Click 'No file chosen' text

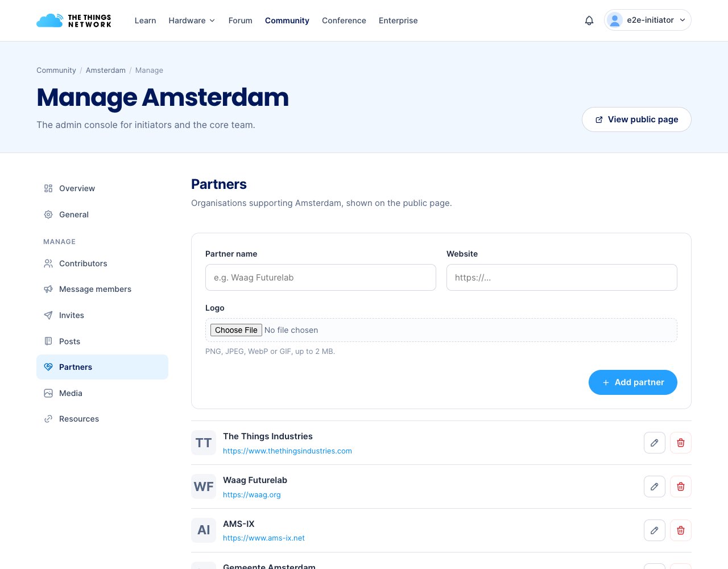(291, 330)
